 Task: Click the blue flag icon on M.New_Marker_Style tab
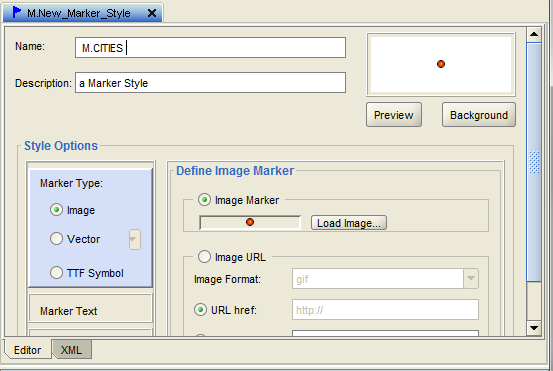pyautogui.click(x=17, y=12)
